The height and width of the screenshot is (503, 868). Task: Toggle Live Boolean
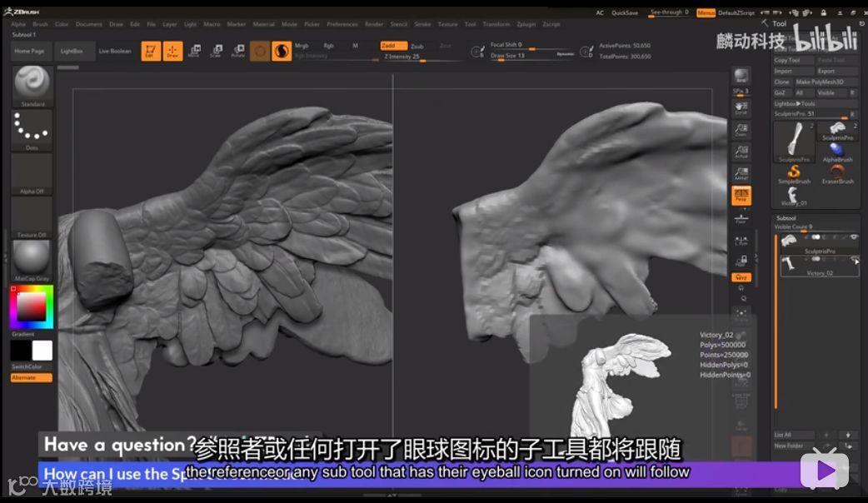(x=115, y=51)
